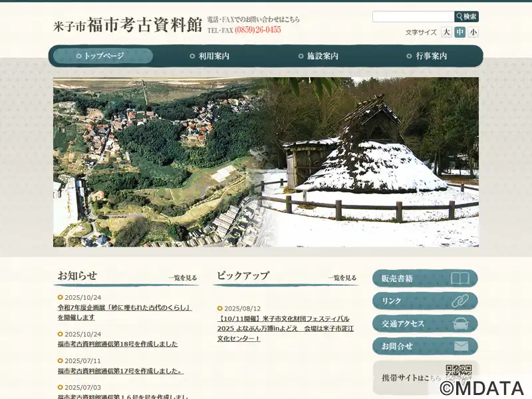Click the ピックアップ section heading
This screenshot has width=532, height=399.
243,275
